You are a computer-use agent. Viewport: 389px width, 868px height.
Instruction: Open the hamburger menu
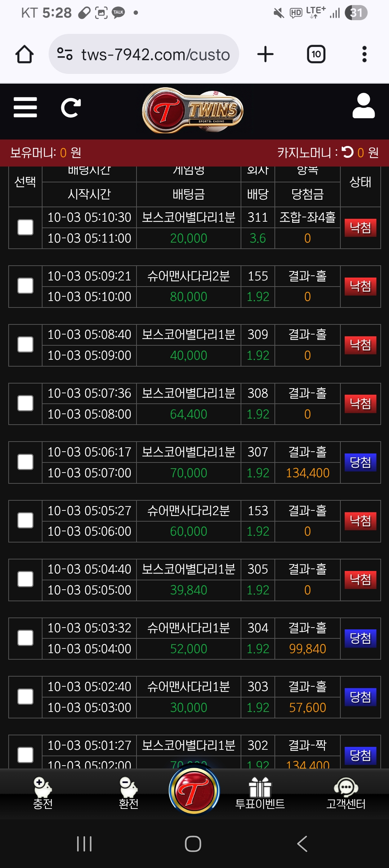pos(25,107)
